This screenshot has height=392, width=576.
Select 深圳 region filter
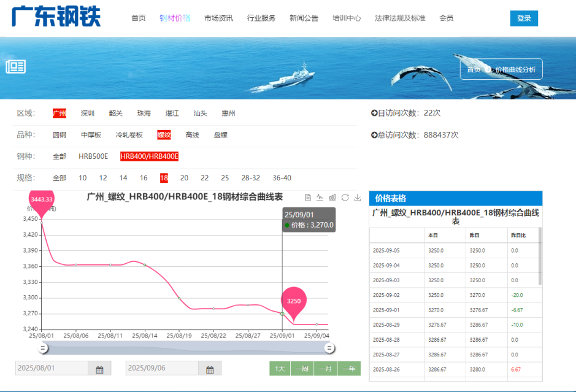88,113
